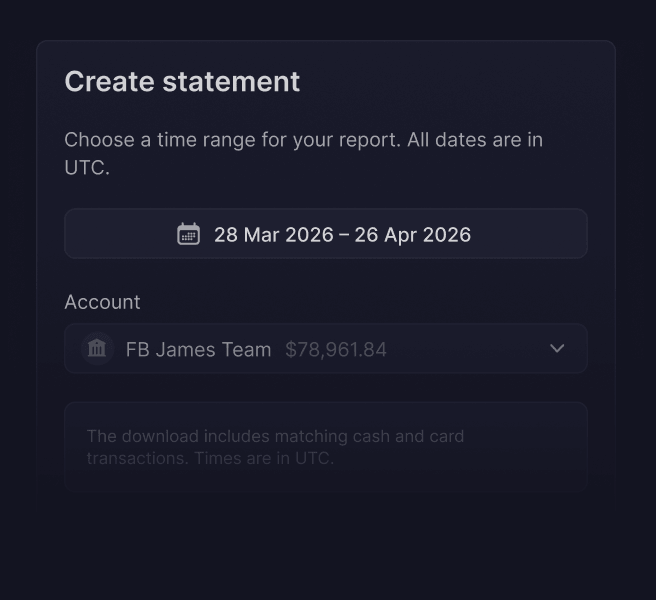Click empty area right of account balance
Screen dimensions: 656x600
pyautogui.click(x=464, y=348)
